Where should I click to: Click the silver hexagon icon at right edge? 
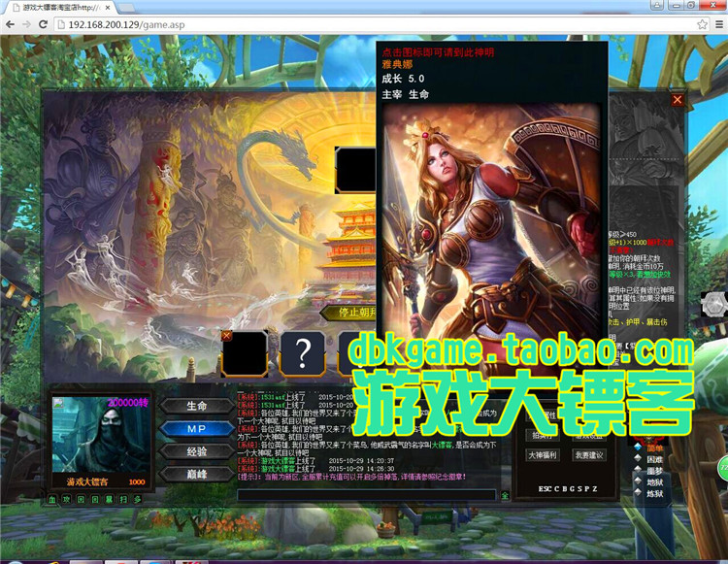click(x=714, y=305)
